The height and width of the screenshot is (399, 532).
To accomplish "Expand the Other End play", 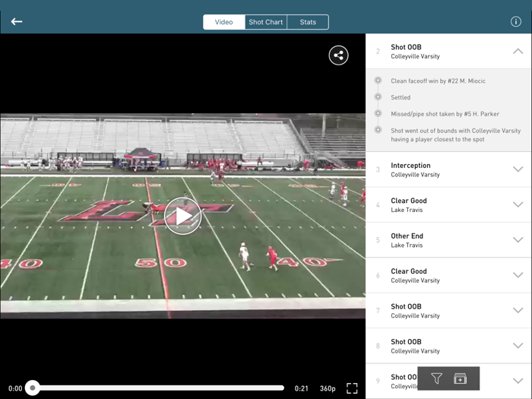I will point(518,240).
